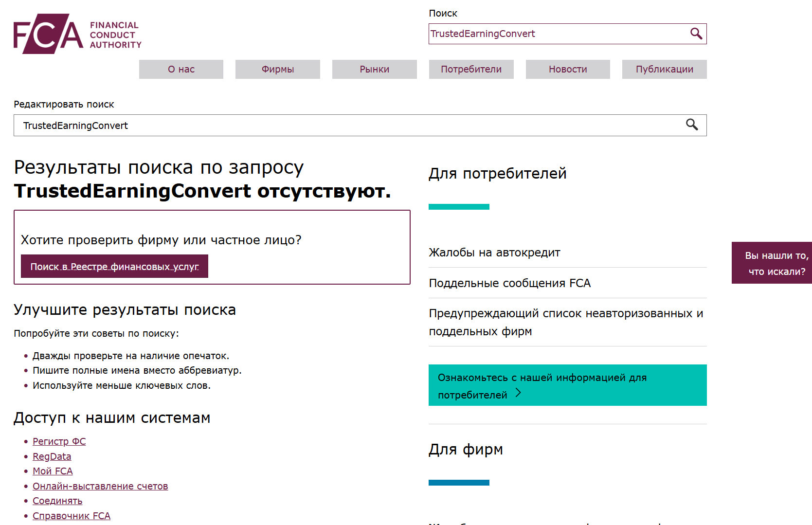812x525 pixels.
Task: Click the 'Вы нашли то, что искали?' feedback tab
Action: [x=772, y=263]
